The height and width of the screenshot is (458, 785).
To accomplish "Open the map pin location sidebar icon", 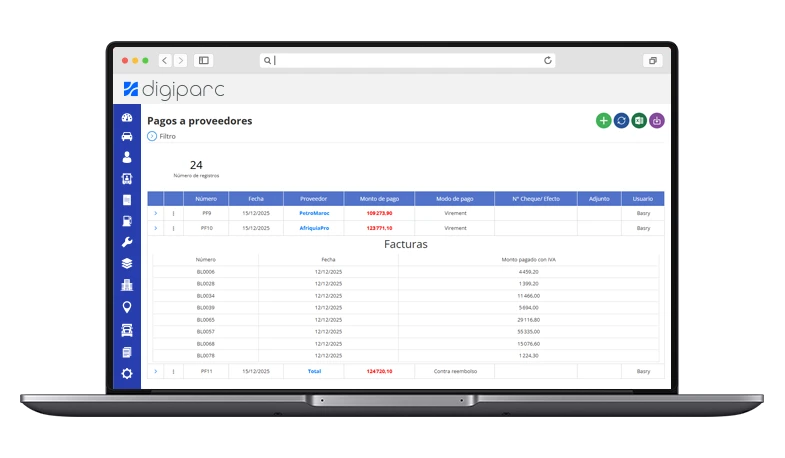I will (127, 307).
